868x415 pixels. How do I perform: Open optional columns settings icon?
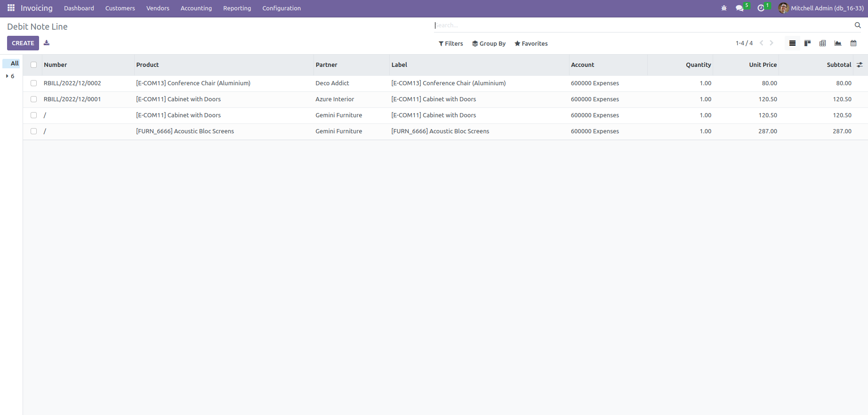coord(860,65)
